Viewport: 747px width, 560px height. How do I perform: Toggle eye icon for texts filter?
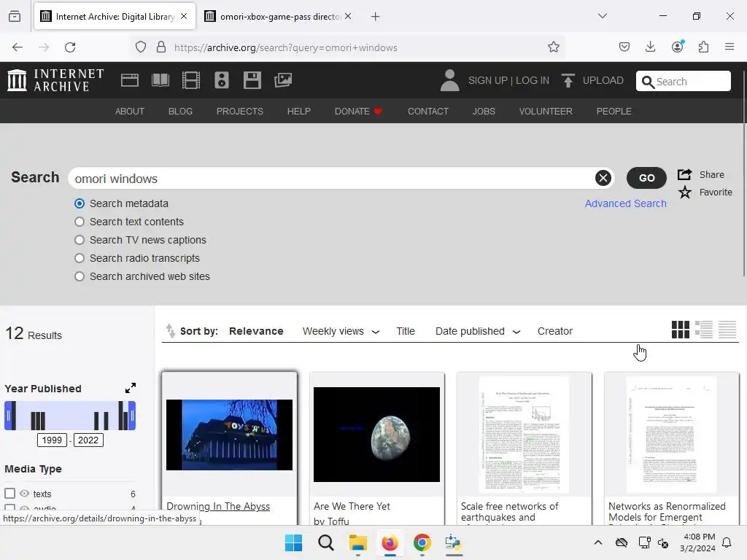tap(24, 494)
